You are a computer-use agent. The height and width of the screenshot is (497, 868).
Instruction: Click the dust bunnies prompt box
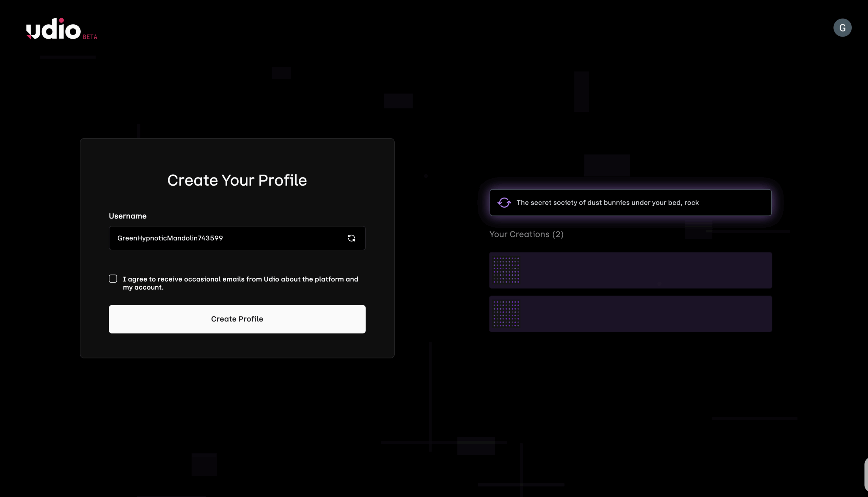(630, 203)
